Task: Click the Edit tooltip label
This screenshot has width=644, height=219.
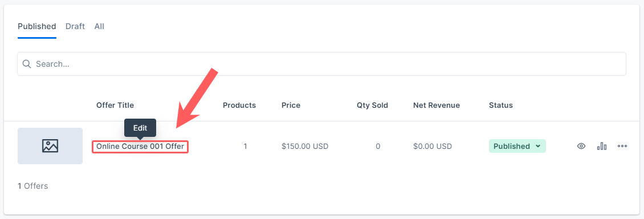Action: 140,128
